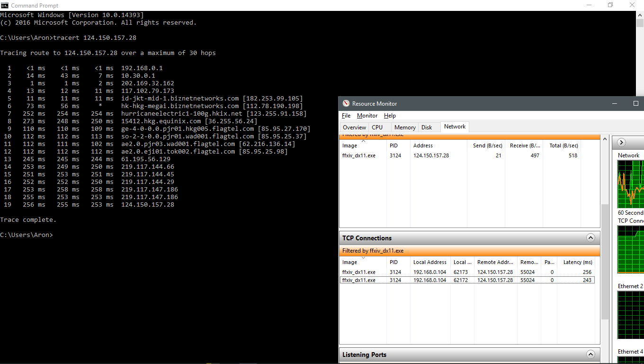Collapse the TCP Connections section chevron

coord(590,238)
